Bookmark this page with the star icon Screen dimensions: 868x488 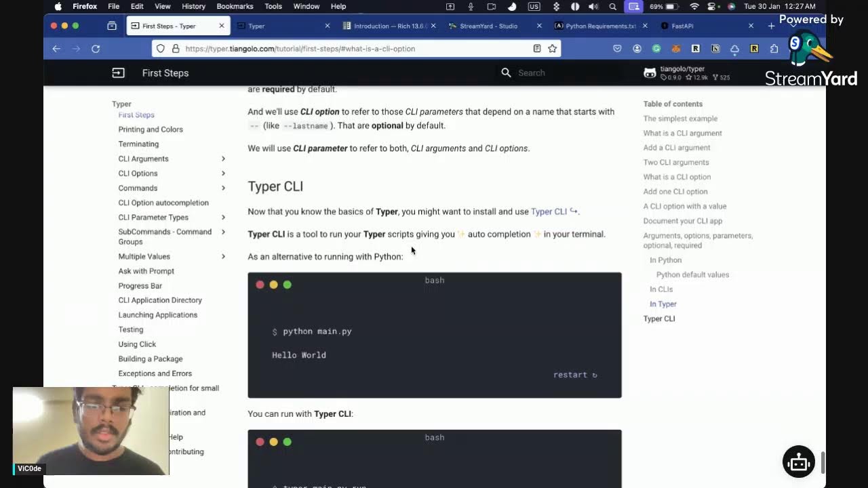coord(553,49)
